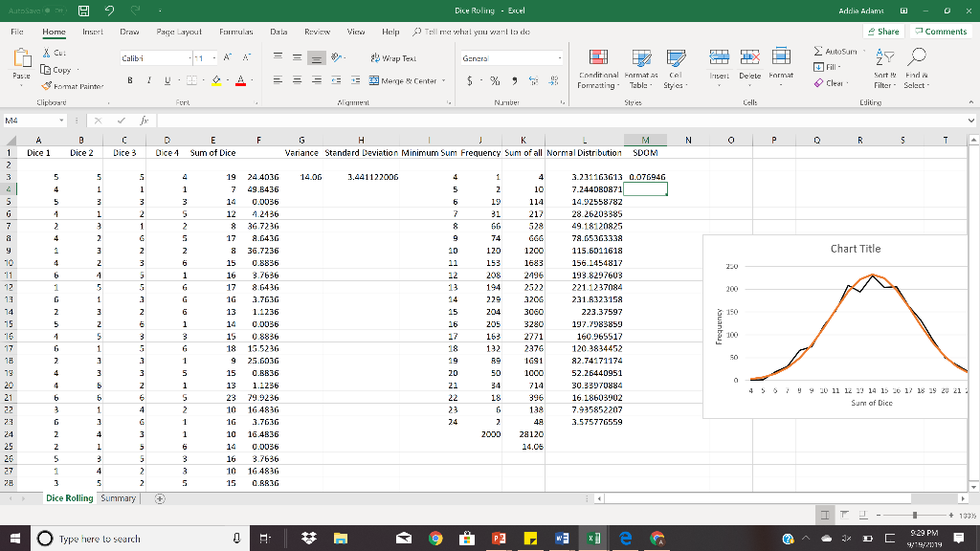Click the Save icon in title bar
The width and height of the screenshot is (980, 551).
tap(85, 11)
